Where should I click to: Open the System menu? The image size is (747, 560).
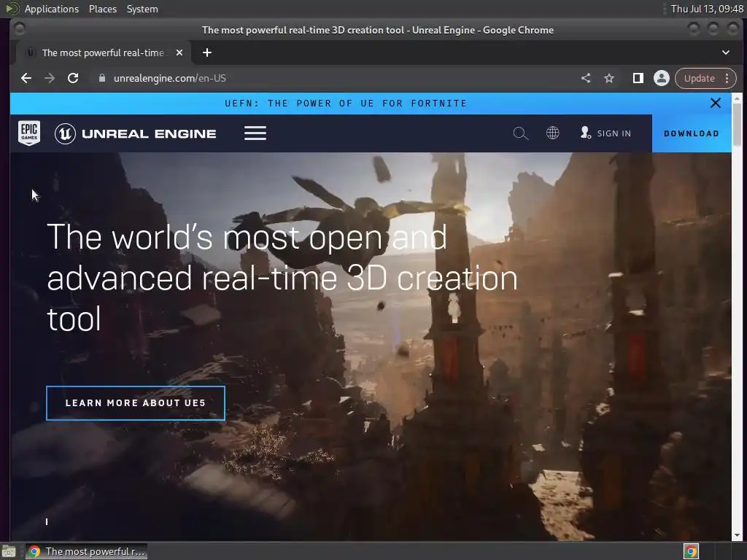click(x=142, y=9)
